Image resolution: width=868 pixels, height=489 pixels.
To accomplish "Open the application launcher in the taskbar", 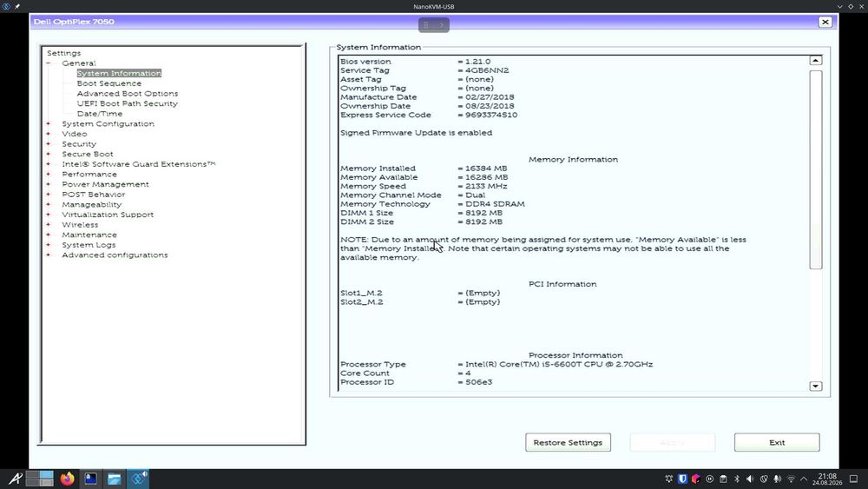I will (x=15, y=479).
